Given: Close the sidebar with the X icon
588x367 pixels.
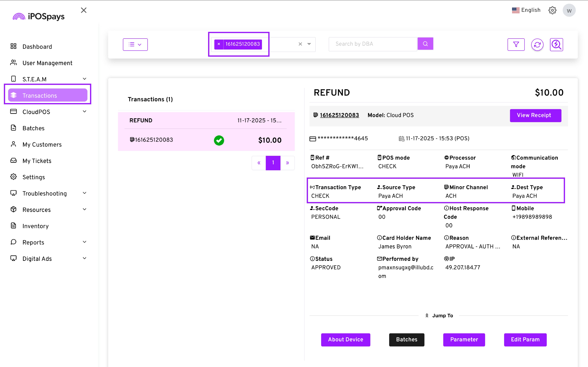Looking at the screenshot, I should pyautogui.click(x=84, y=10).
